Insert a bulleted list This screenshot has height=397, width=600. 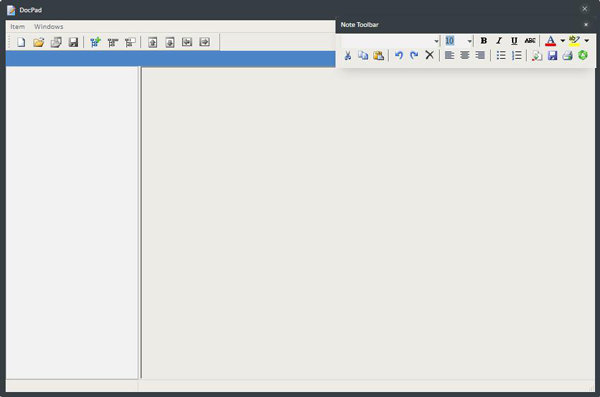[501, 56]
